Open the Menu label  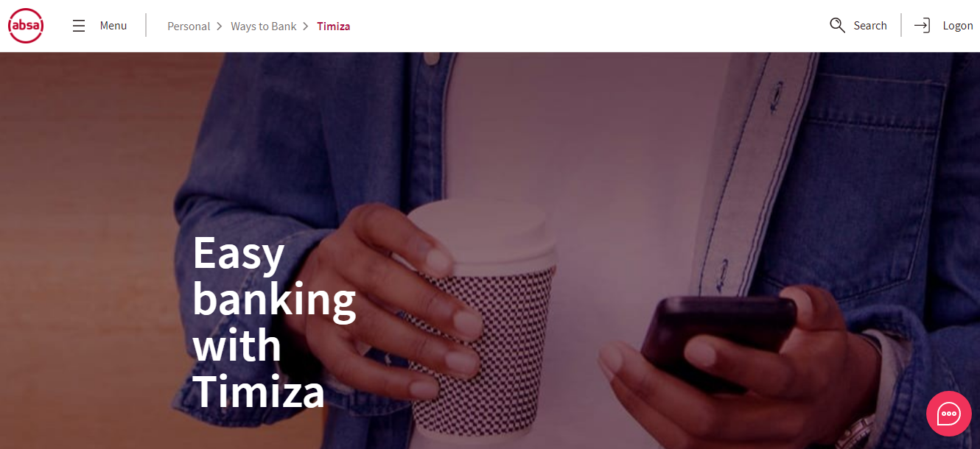pos(113,26)
